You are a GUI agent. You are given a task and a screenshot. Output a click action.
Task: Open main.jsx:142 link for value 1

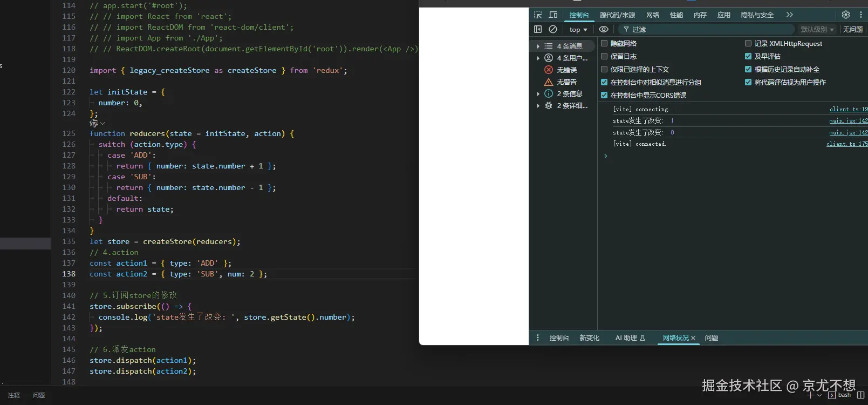tap(849, 120)
